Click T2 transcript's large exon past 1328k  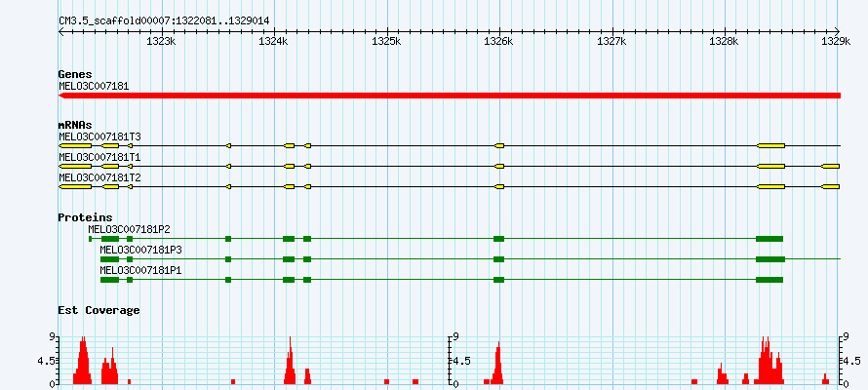coord(770,187)
